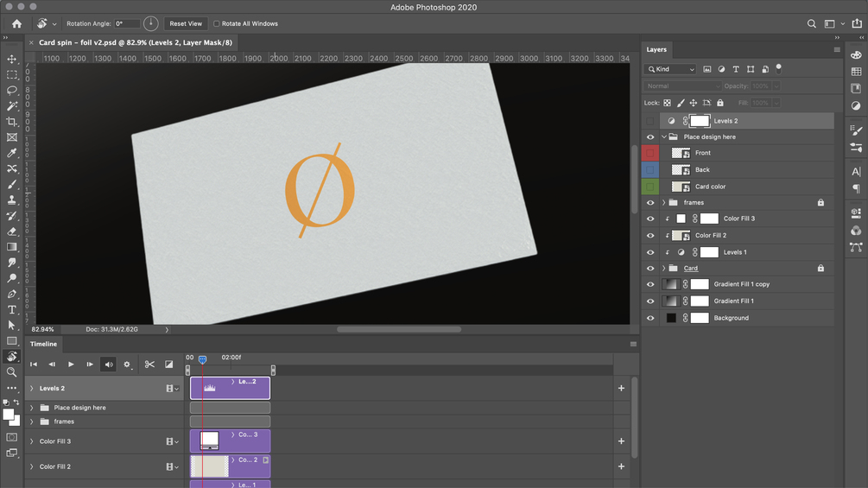Click the Rotation Angle input field
The image size is (868, 488).
(127, 24)
